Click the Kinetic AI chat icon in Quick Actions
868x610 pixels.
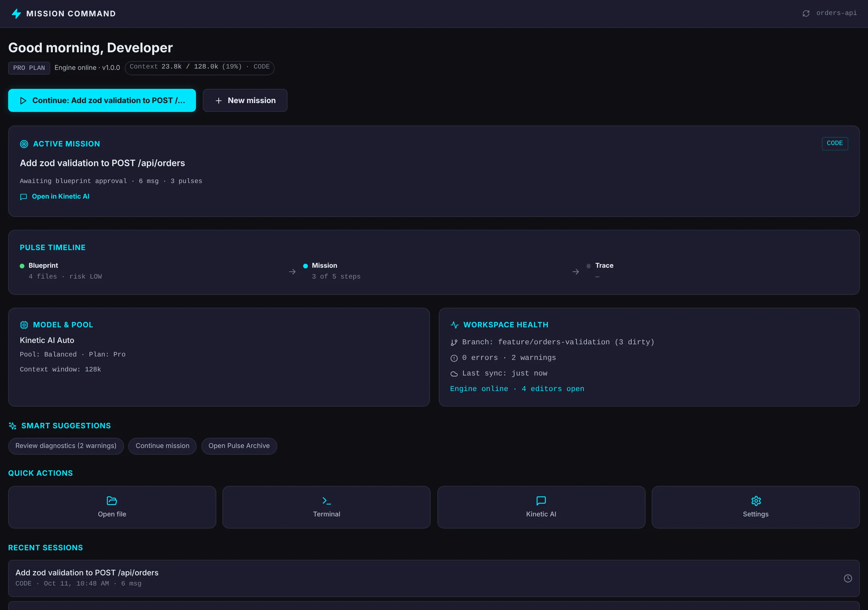tap(541, 501)
